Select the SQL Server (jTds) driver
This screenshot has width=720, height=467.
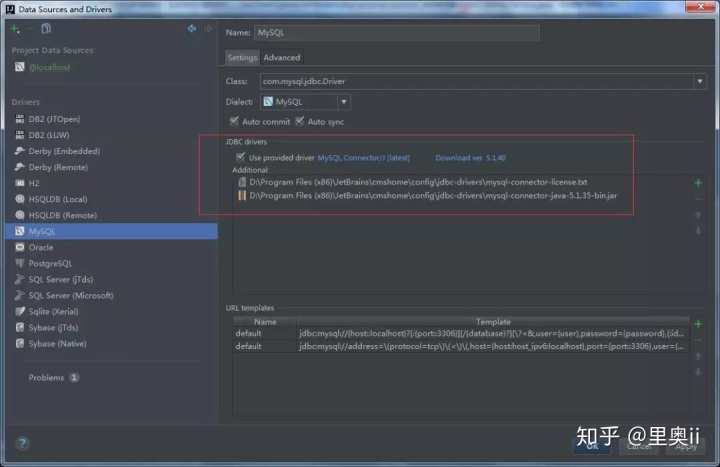(x=61, y=279)
